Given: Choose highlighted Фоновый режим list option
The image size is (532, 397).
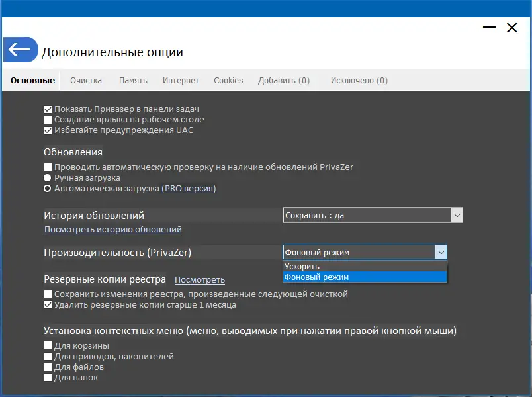Looking at the screenshot, I should (x=365, y=277).
